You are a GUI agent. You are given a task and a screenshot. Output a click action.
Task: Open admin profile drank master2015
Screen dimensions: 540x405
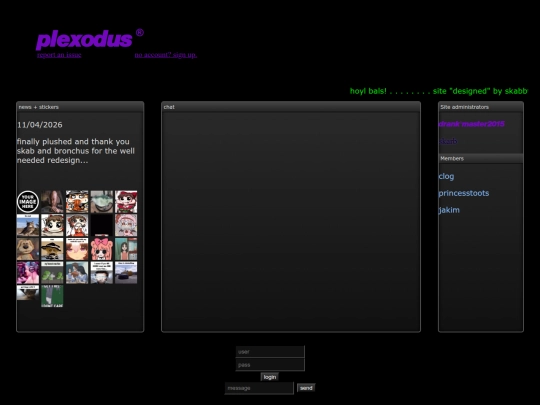point(472,124)
